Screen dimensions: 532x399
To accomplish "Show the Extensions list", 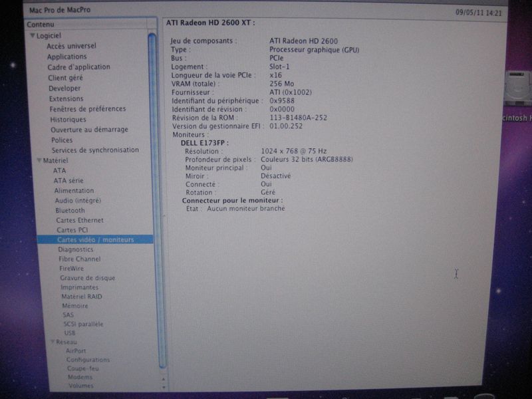I will (x=66, y=98).
